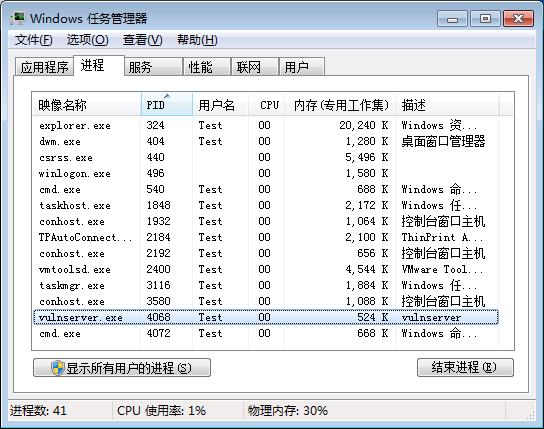Open the 选项(O) menu
Image resolution: width=544 pixels, height=429 pixels.
87,40
